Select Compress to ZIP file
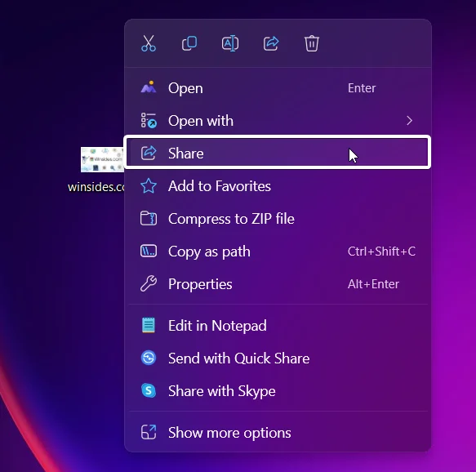Image resolution: width=476 pixels, height=472 pixels. [x=278, y=219]
